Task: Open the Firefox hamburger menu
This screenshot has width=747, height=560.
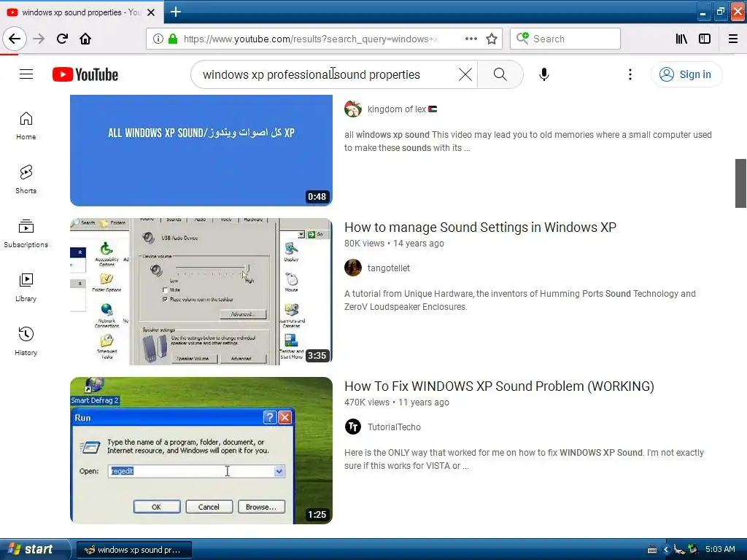Action: pyautogui.click(x=733, y=39)
